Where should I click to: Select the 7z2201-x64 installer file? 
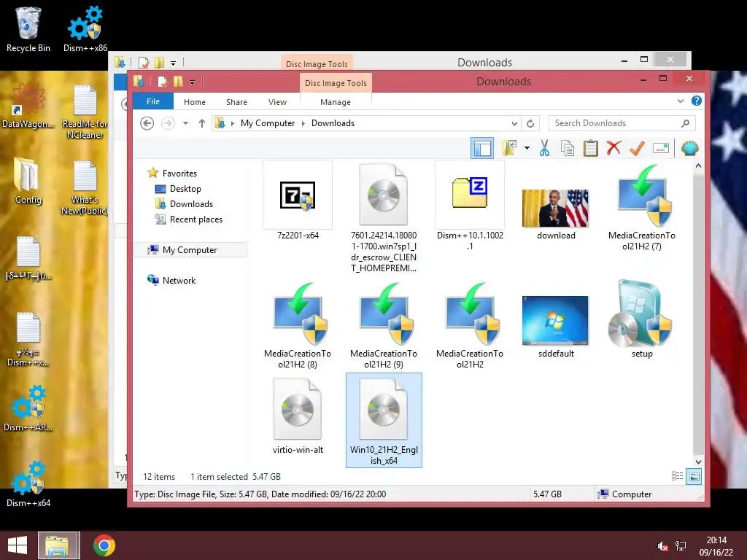click(298, 201)
